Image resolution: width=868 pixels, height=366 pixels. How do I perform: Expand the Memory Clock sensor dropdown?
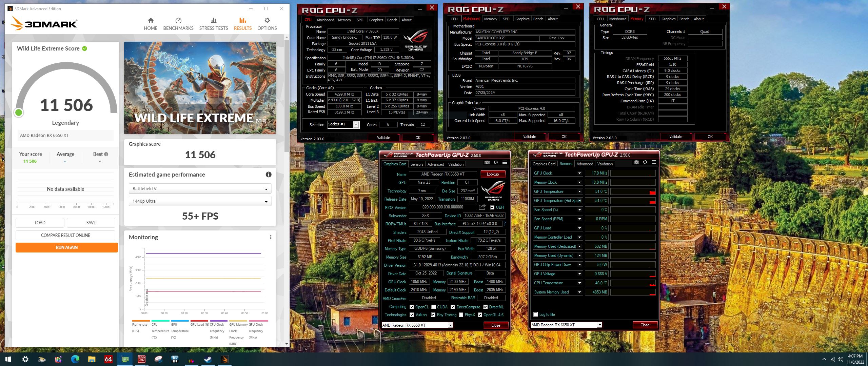point(579,182)
